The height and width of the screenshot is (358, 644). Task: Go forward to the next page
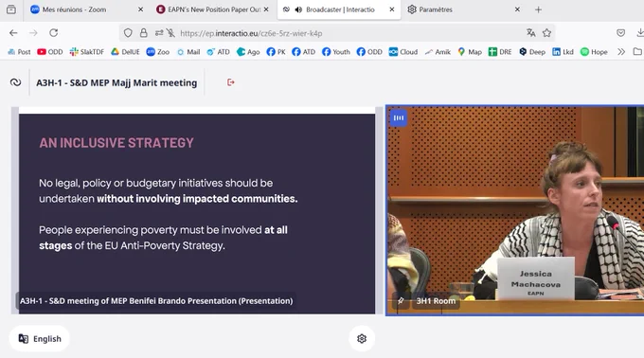click(33, 33)
